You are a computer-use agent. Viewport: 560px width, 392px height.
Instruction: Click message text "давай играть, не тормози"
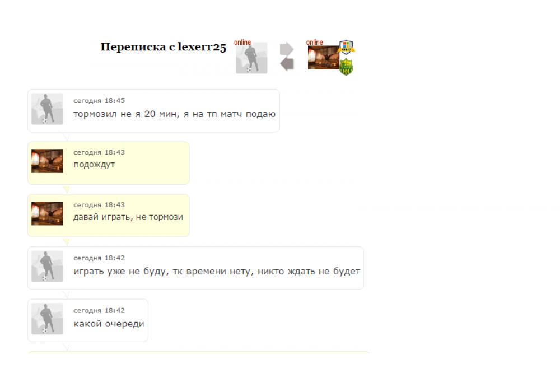(x=128, y=217)
